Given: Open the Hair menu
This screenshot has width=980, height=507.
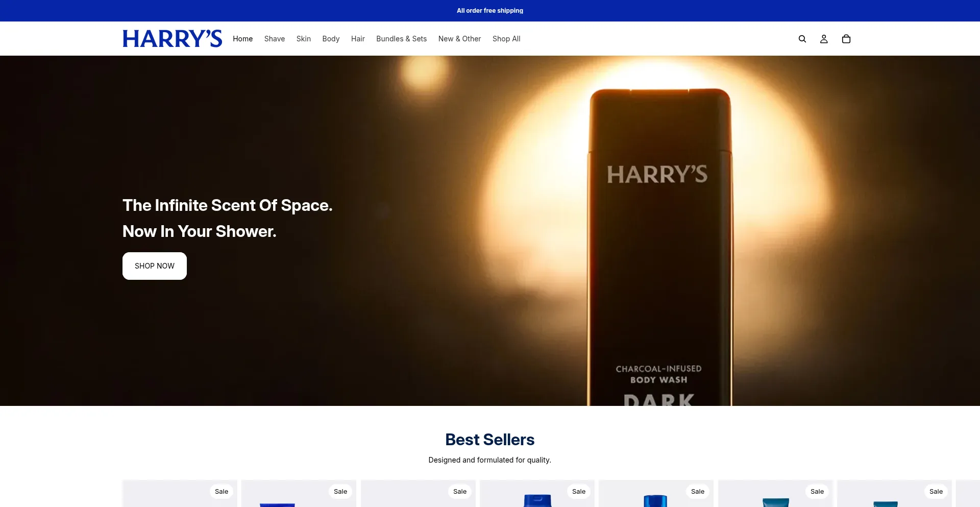Looking at the screenshot, I should [x=358, y=39].
